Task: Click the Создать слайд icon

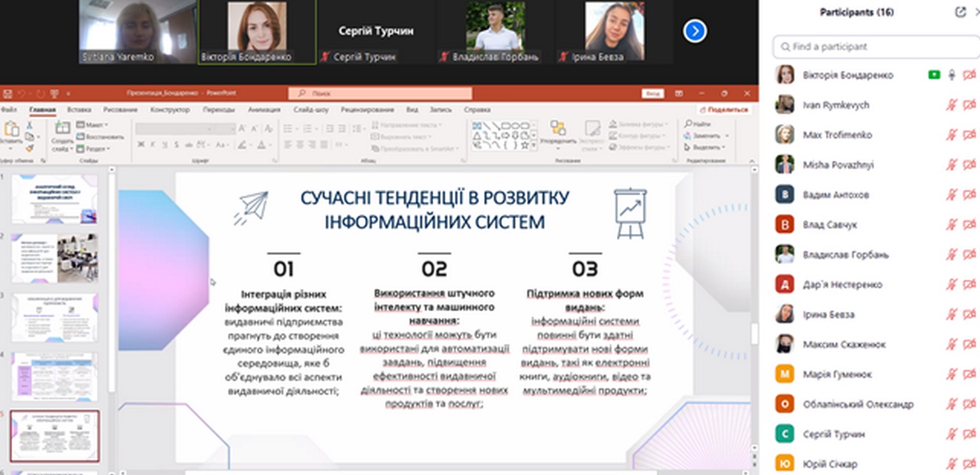Action: click(63, 129)
